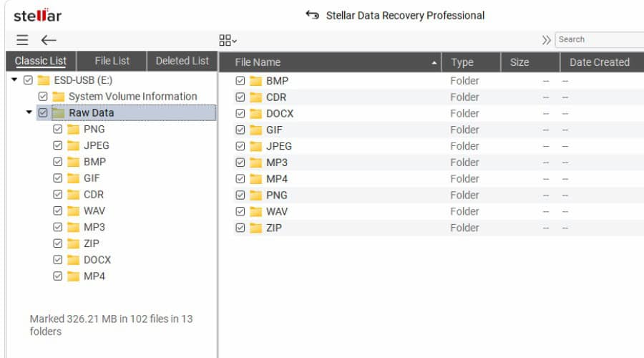
Task: Sort by the Size column header
Action: [x=530, y=62]
